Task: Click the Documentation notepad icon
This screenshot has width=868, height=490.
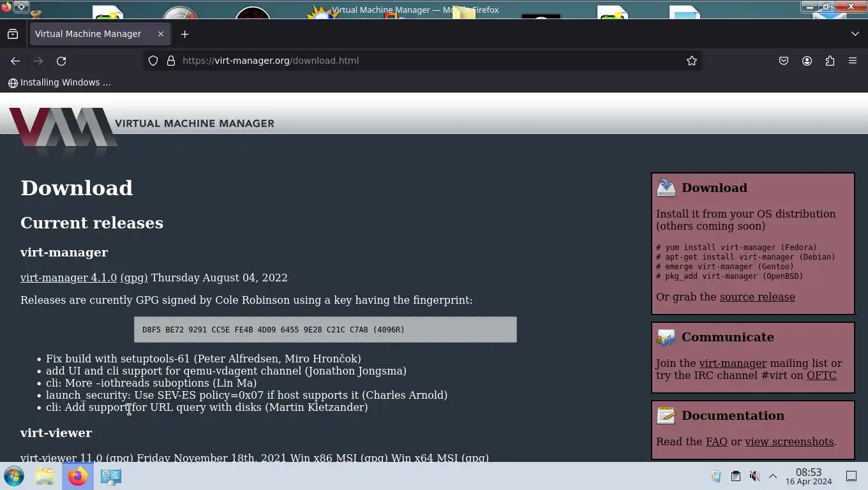Action: [x=666, y=415]
